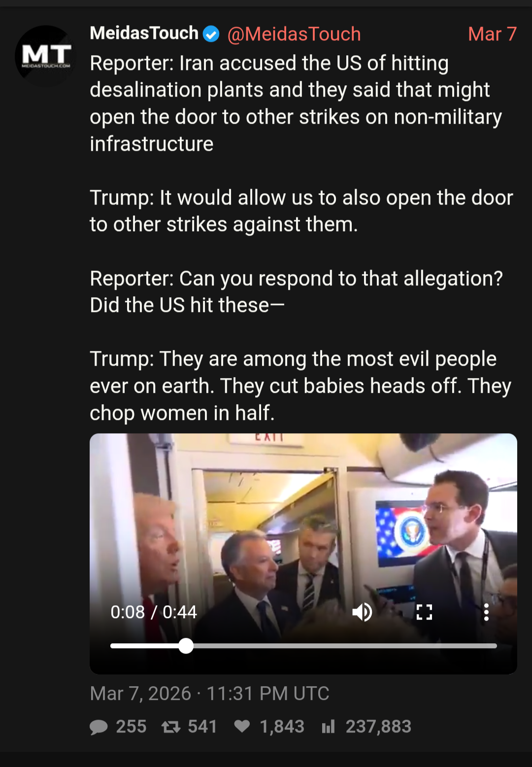
Task: Enter fullscreen video mode
Action: tap(424, 612)
